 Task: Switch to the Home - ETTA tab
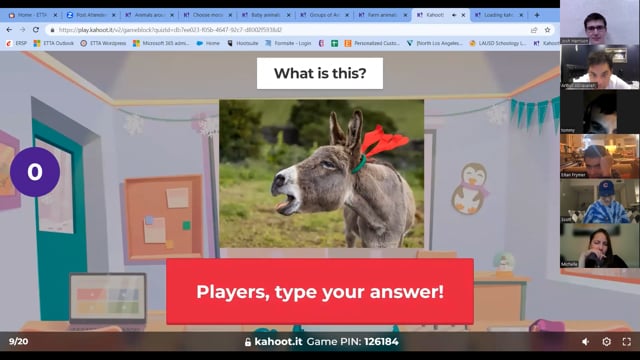click(x=32, y=15)
